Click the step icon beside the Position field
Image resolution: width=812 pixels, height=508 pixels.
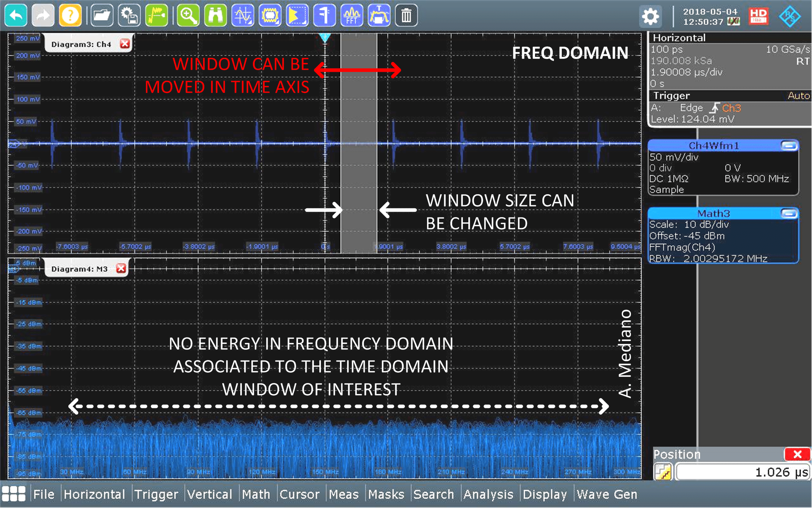tap(663, 472)
